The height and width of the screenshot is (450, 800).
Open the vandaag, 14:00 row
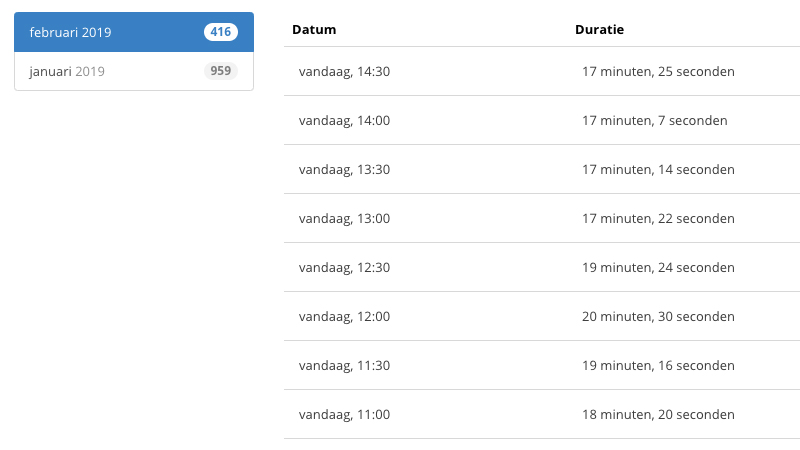[542, 120]
